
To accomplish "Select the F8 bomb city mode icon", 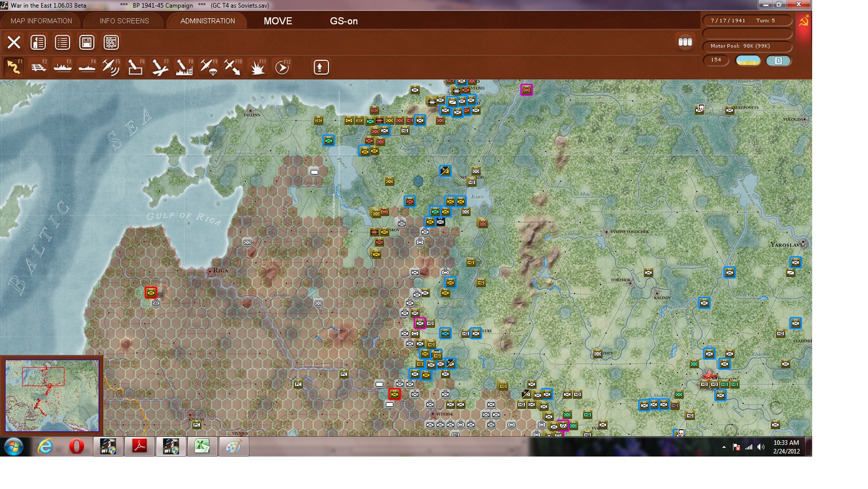I will 184,67.
